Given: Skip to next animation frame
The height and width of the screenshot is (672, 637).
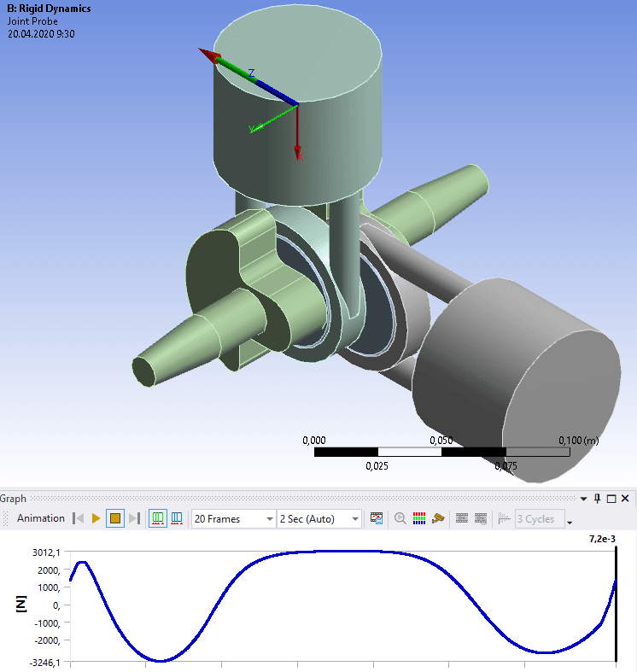Looking at the screenshot, I should coord(134,518).
